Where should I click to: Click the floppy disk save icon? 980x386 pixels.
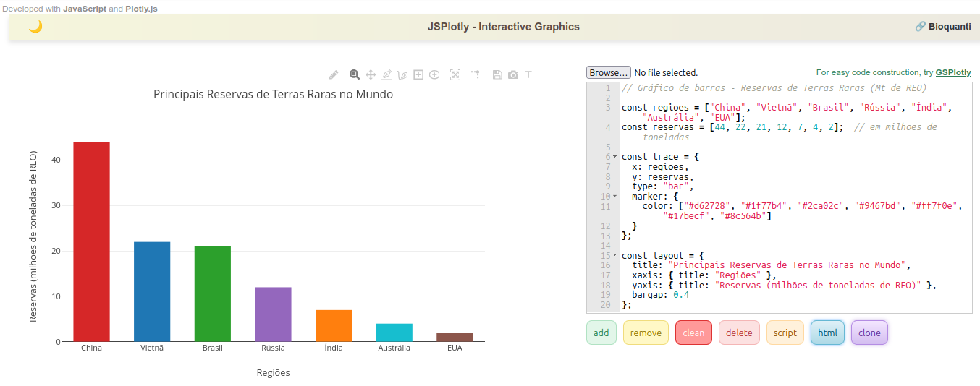pyautogui.click(x=497, y=74)
